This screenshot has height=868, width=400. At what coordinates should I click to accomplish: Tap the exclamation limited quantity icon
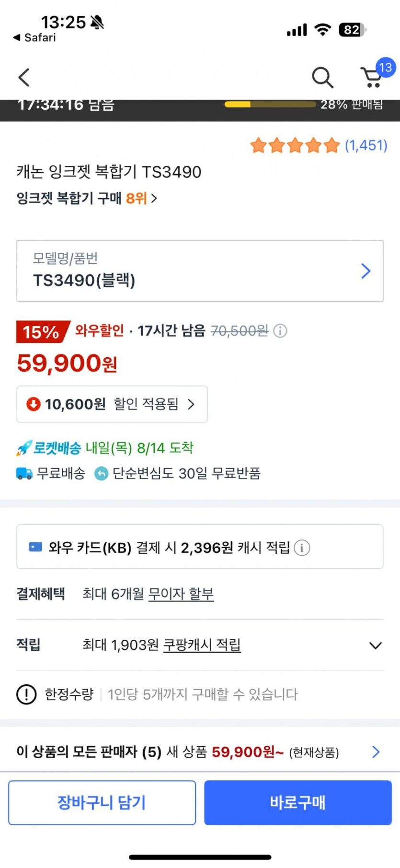pos(26,694)
